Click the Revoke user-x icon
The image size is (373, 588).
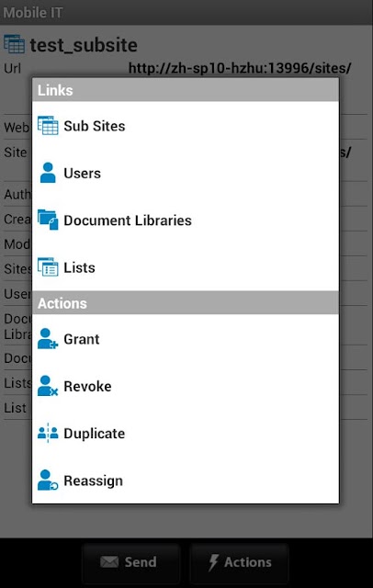[48, 386]
